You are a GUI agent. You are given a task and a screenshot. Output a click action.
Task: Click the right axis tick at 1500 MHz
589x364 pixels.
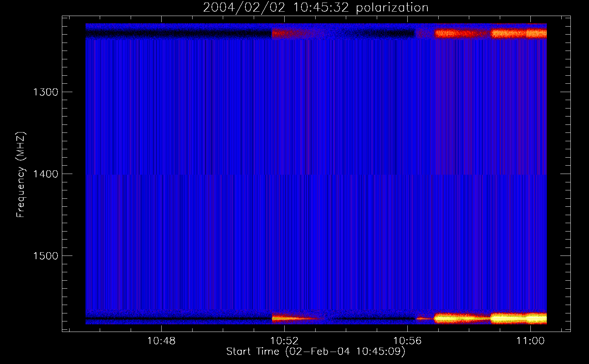point(565,256)
